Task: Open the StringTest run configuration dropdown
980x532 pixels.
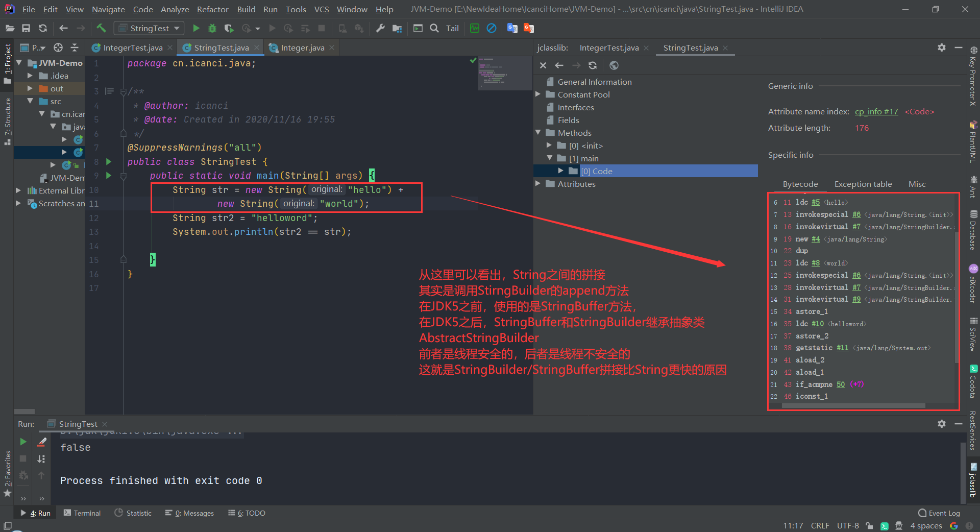Action: click(x=149, y=28)
